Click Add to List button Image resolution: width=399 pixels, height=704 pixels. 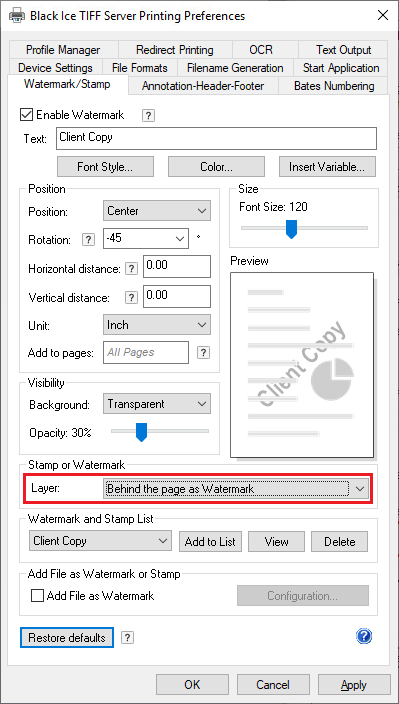coord(210,541)
